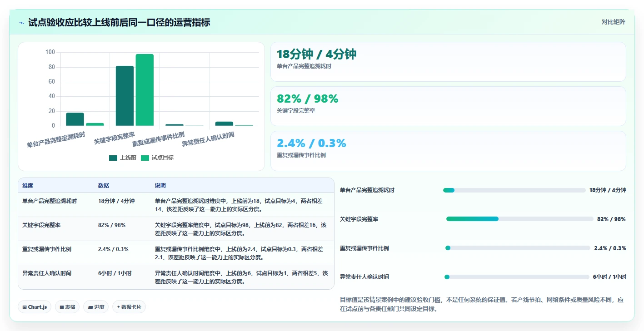Click the Chart.js tag chip
This screenshot has height=331, width=644.
pyautogui.click(x=35, y=307)
